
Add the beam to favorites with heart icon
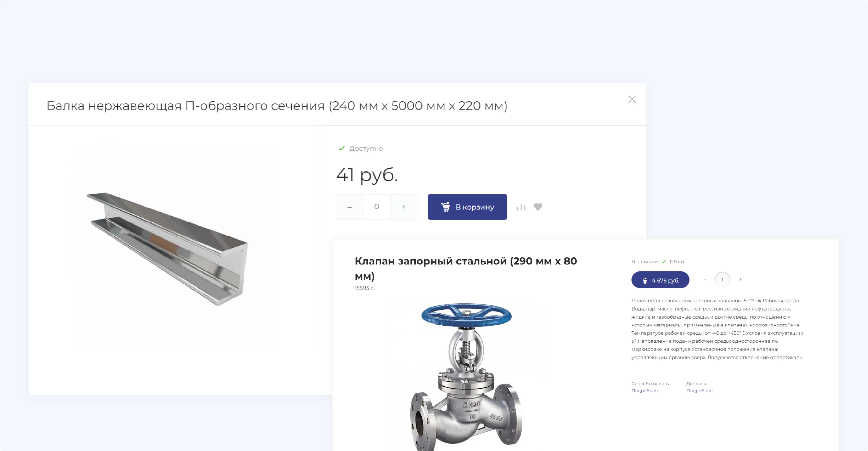pos(538,207)
